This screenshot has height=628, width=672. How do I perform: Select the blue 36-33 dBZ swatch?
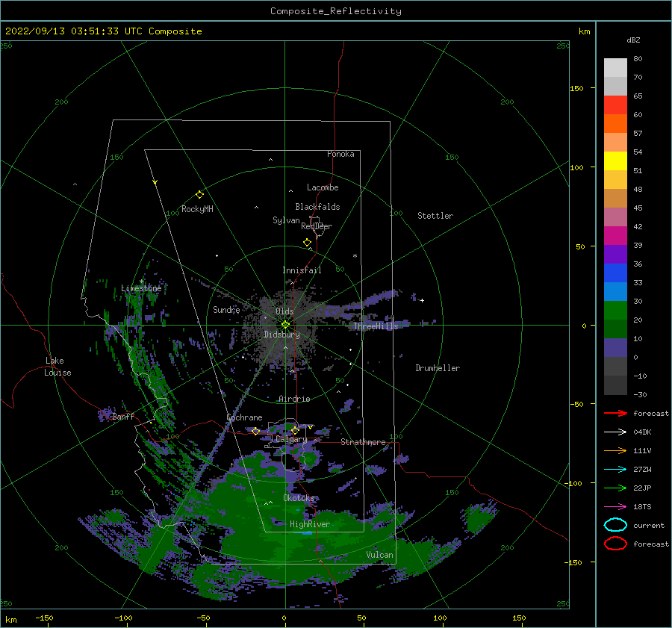tap(615, 273)
